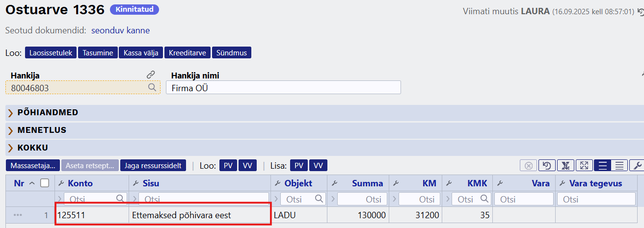Click the fullscreen expand arrows icon
644x228 pixels.
(584, 166)
